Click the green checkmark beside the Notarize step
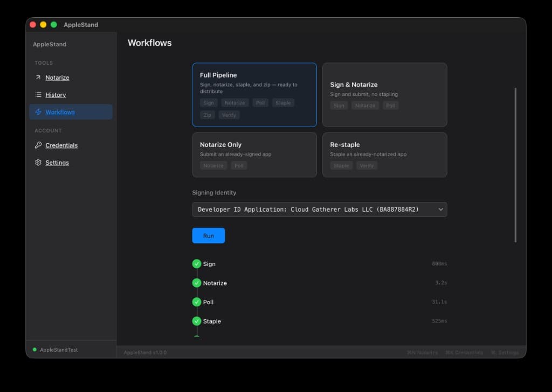This screenshot has height=392, width=552. tap(197, 283)
